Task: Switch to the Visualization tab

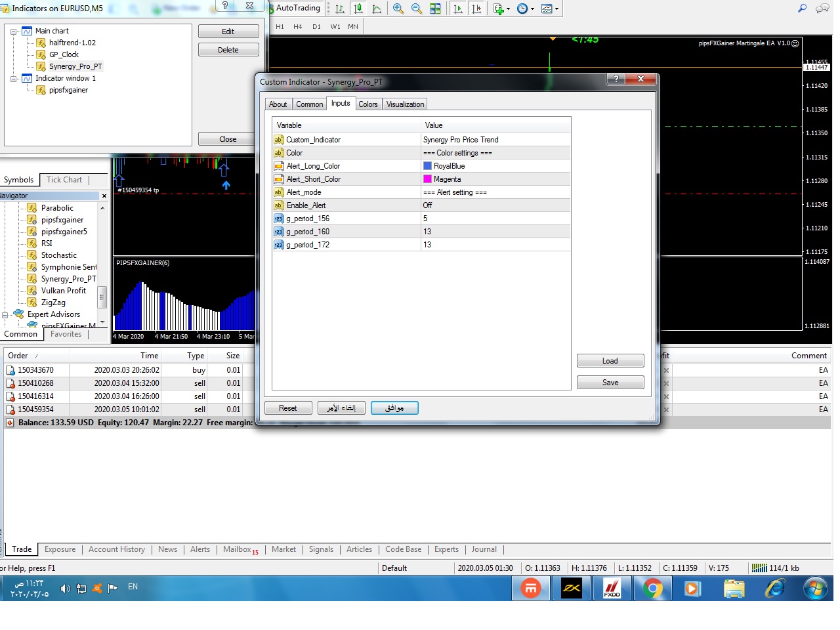Action: click(405, 104)
